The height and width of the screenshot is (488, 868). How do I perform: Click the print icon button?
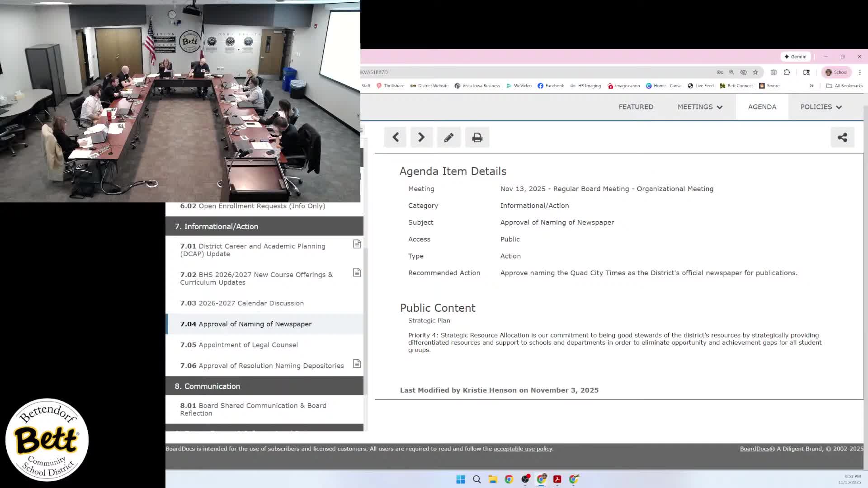pyautogui.click(x=477, y=137)
